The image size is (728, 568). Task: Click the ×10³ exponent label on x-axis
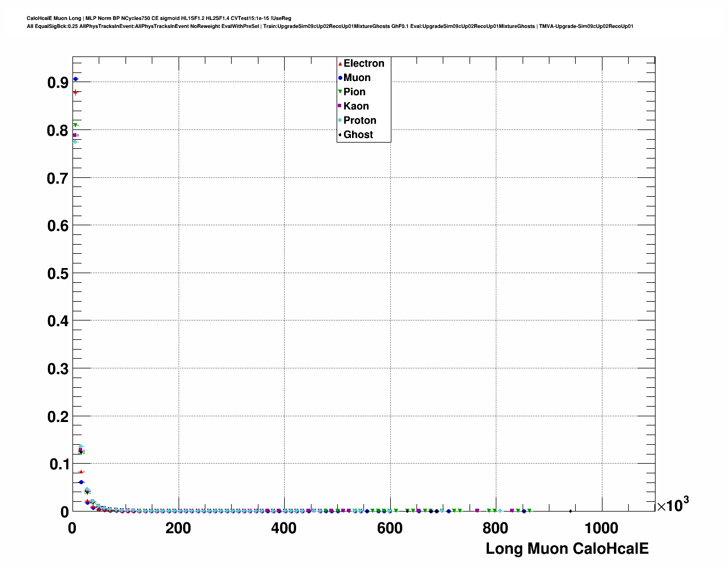pyautogui.click(x=672, y=505)
